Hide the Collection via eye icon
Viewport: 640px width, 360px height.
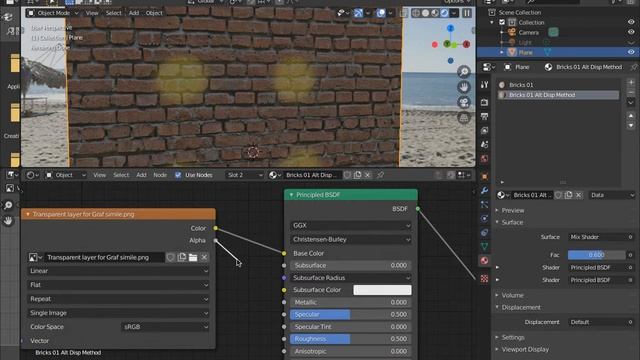(631, 22)
